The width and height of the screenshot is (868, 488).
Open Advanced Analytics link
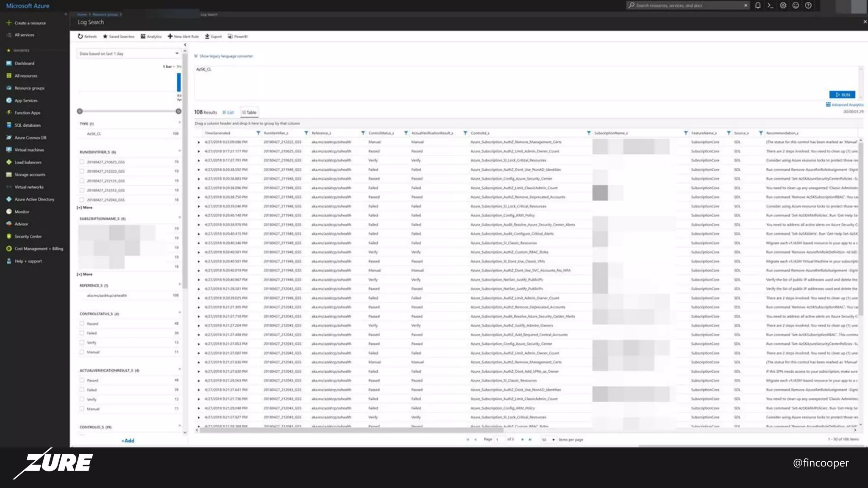click(844, 105)
